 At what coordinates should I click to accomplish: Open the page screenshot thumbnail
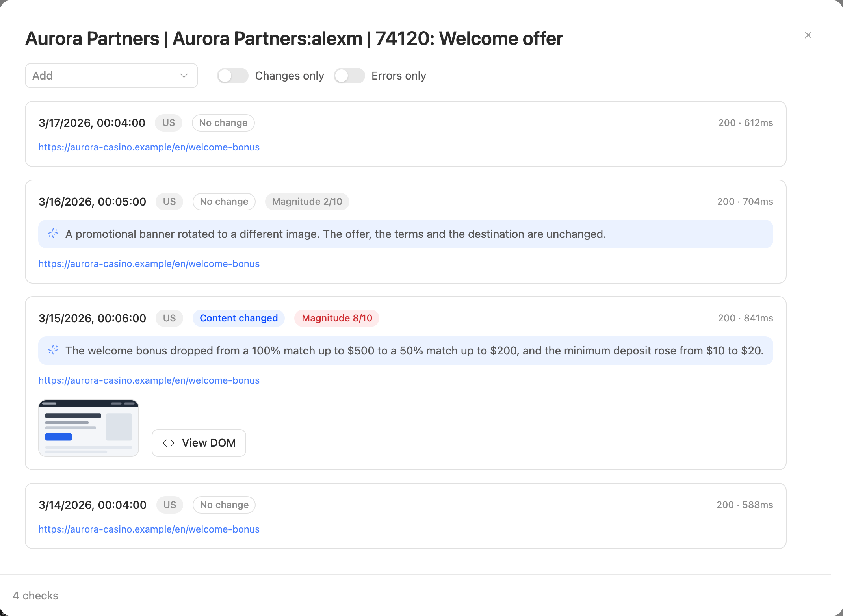pos(89,428)
